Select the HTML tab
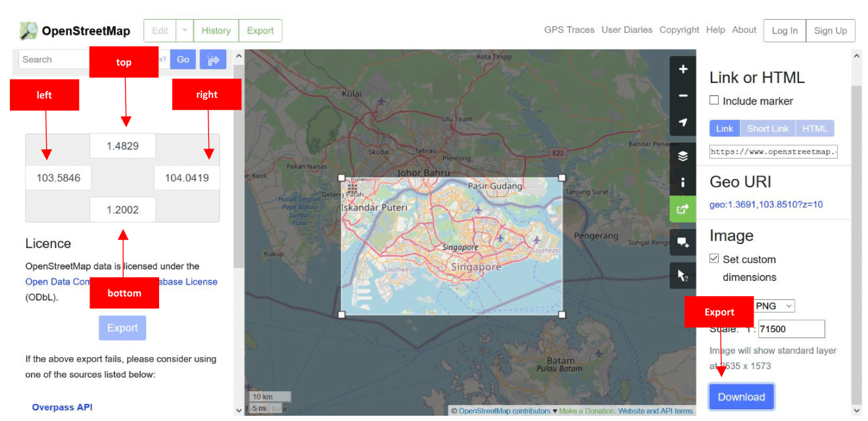The height and width of the screenshot is (421, 868). click(x=815, y=128)
